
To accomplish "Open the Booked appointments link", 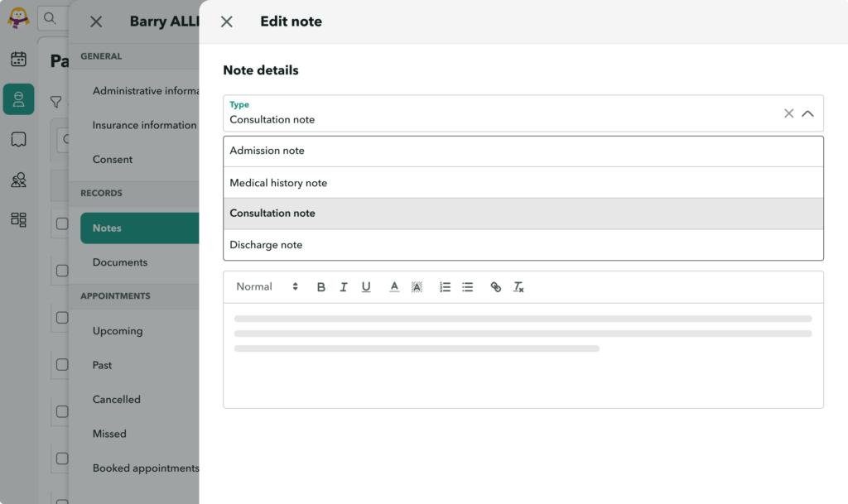I will pos(146,468).
